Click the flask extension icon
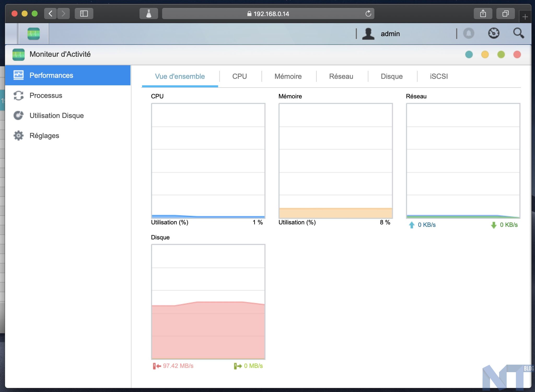Image resolution: width=535 pixels, height=392 pixels. point(149,14)
